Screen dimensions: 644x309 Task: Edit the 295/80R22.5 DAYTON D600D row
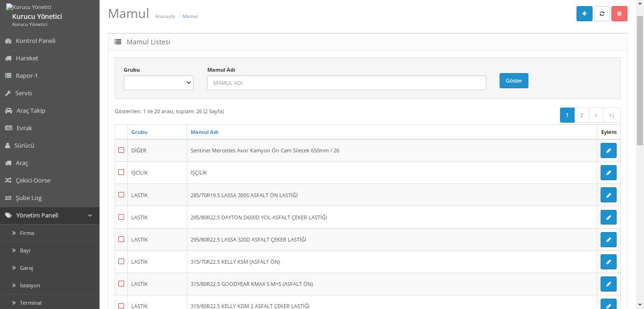(x=608, y=217)
